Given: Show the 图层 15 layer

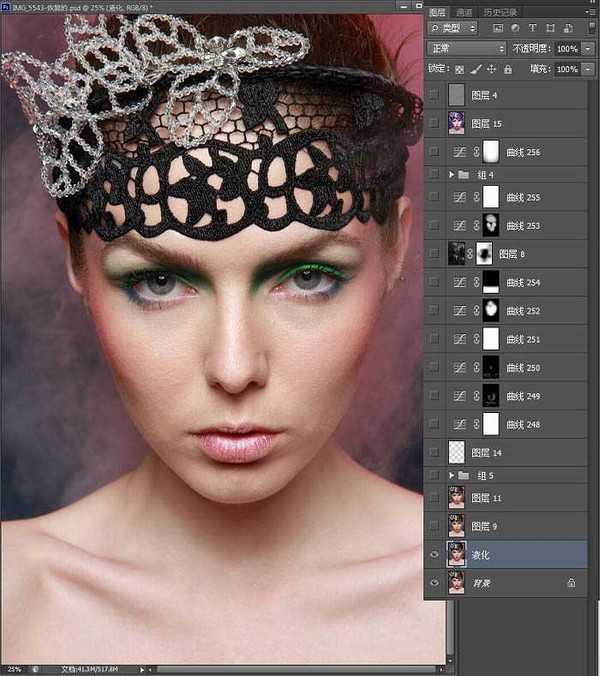Looking at the screenshot, I should [x=433, y=123].
